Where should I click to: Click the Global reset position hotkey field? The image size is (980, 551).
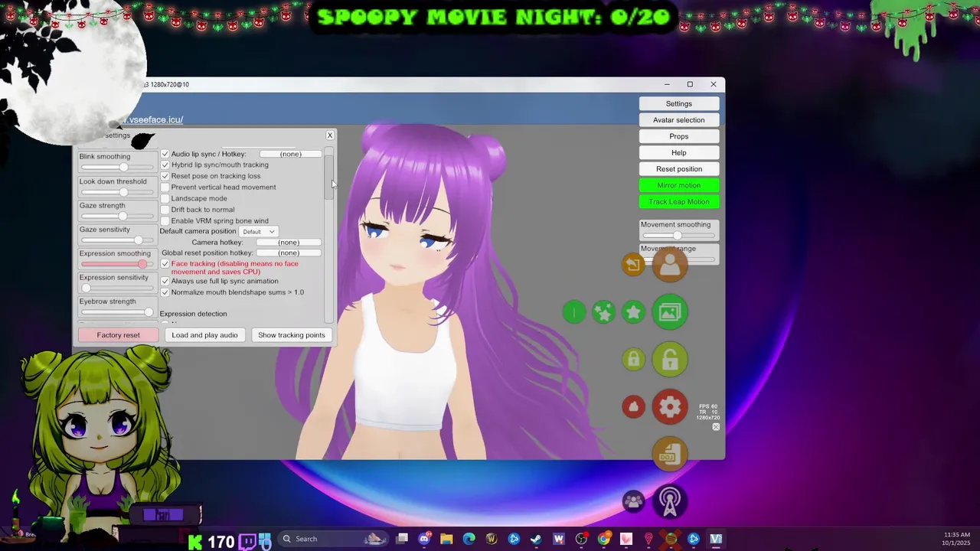(x=289, y=253)
